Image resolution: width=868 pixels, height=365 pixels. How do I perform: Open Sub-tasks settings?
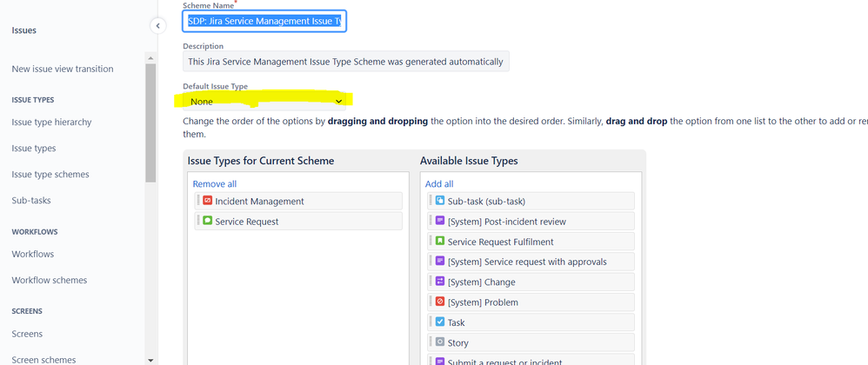click(31, 200)
